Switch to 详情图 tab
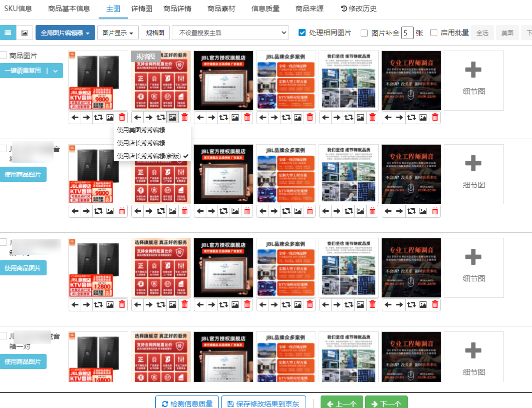532x408 pixels. [142, 9]
